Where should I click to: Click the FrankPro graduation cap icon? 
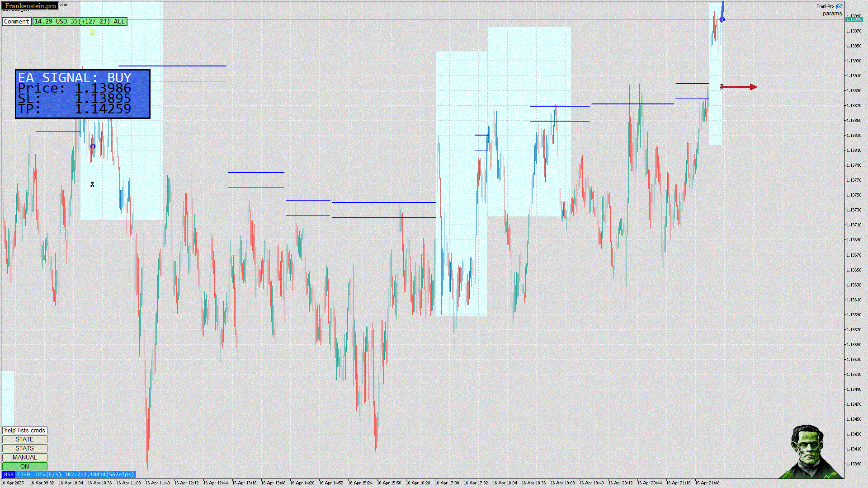click(x=839, y=6)
